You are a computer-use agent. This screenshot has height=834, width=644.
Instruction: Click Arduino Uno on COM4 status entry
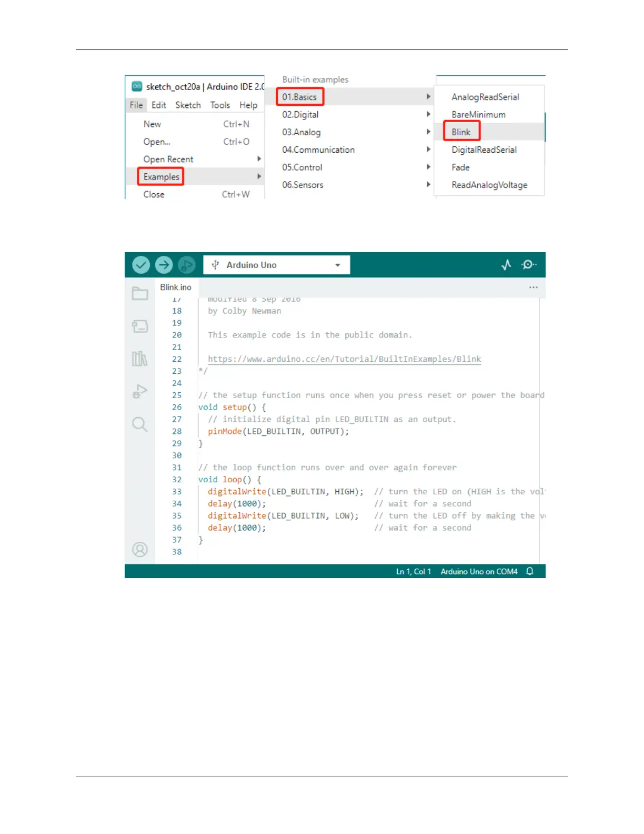(479, 571)
